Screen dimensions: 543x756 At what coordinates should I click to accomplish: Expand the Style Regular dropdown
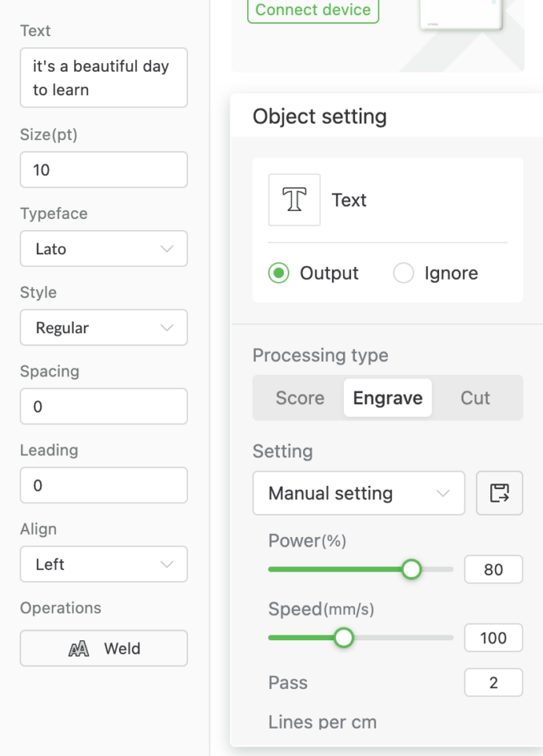pos(104,328)
